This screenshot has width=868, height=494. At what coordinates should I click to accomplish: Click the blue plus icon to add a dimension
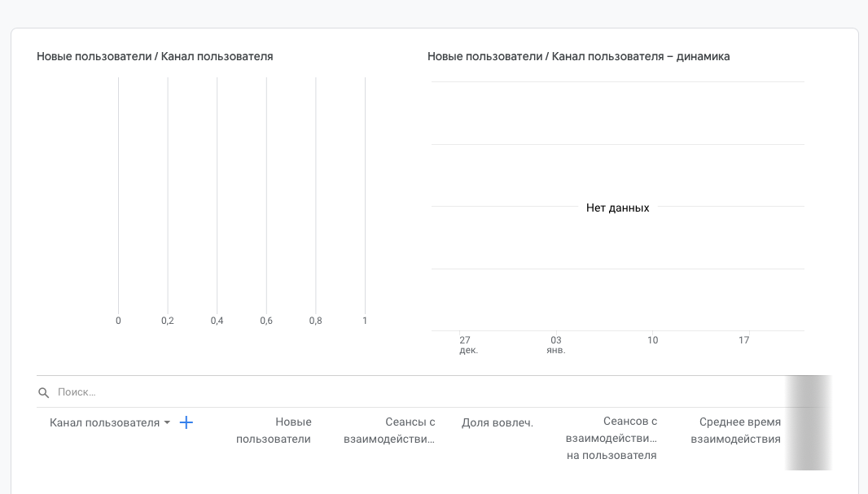point(186,422)
